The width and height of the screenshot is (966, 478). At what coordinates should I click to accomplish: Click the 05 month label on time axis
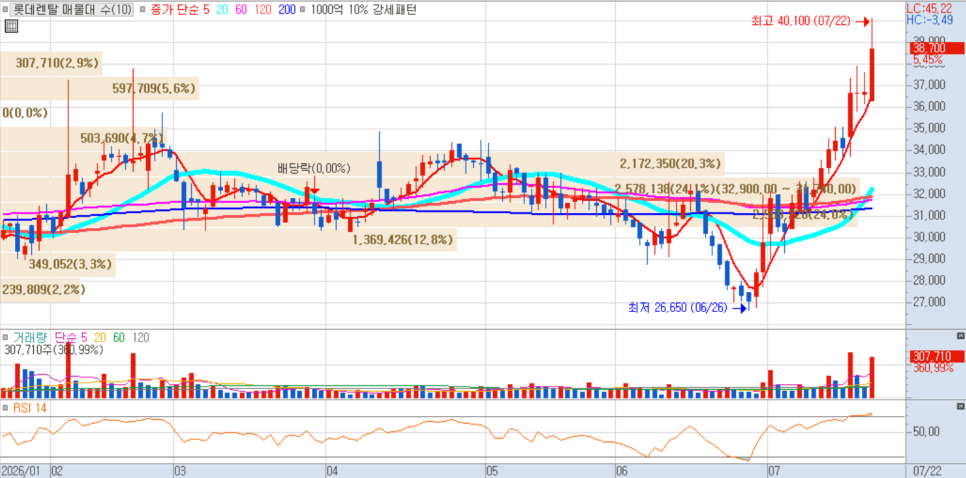[492, 471]
